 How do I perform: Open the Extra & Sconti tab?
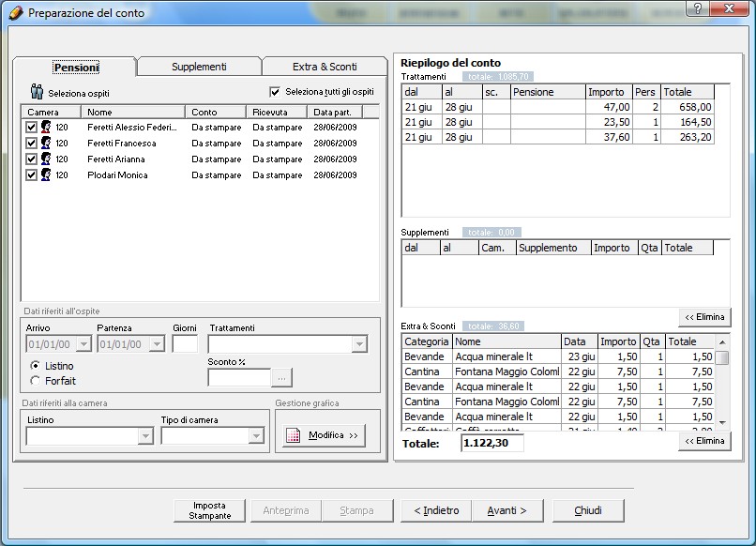coord(325,67)
